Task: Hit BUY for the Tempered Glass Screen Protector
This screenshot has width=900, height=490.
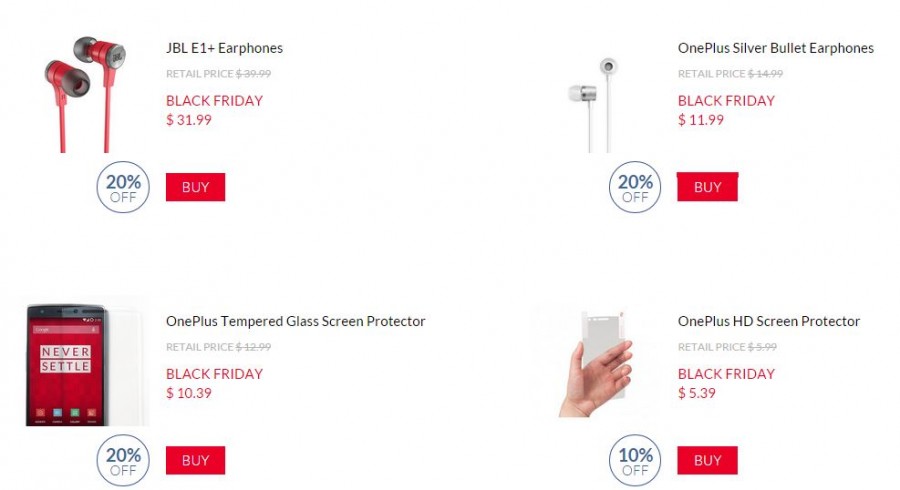Action: click(x=195, y=460)
